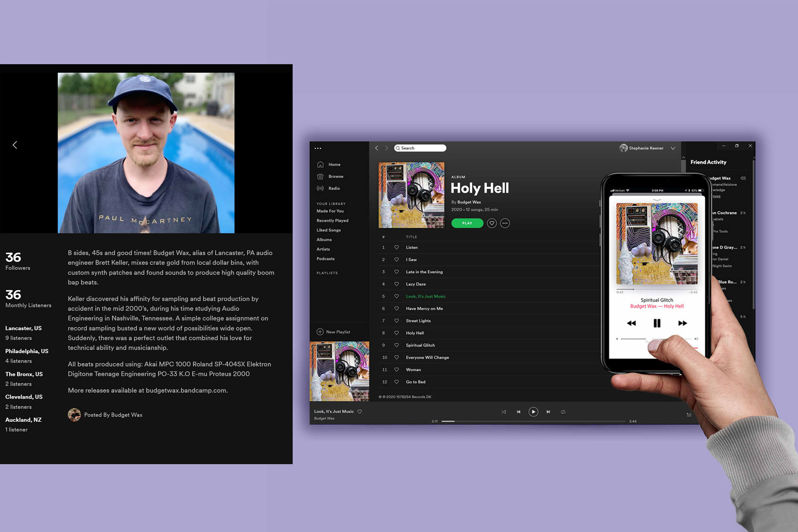This screenshot has width=798, height=532.
Task: Like the track I Saw
Action: 396,260
